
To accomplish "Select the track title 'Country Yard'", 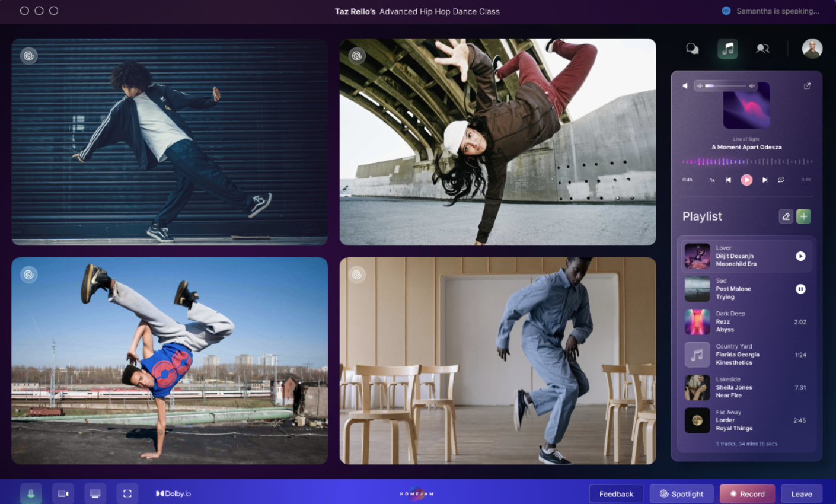I will (734, 346).
